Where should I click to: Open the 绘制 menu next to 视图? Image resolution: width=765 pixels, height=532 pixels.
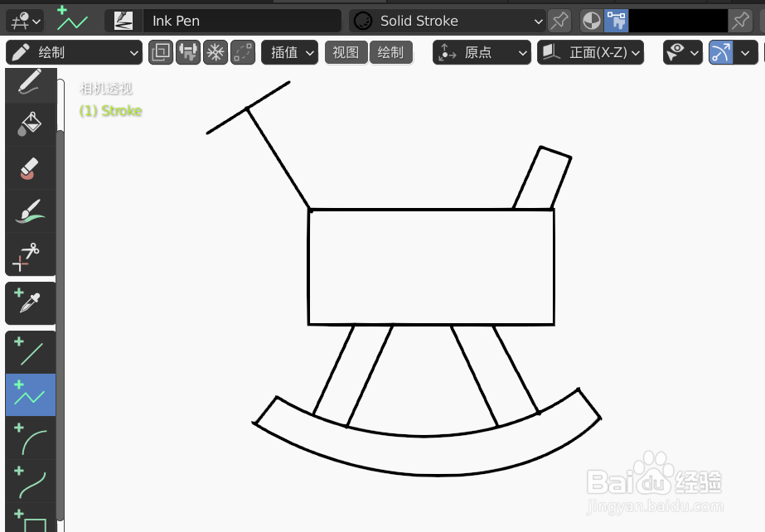[390, 51]
